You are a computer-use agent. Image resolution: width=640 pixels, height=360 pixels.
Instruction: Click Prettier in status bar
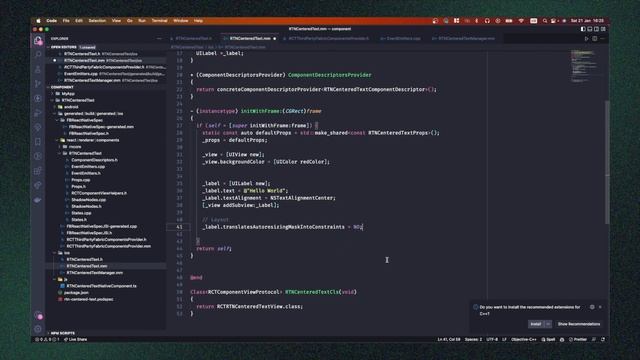tap(578, 339)
